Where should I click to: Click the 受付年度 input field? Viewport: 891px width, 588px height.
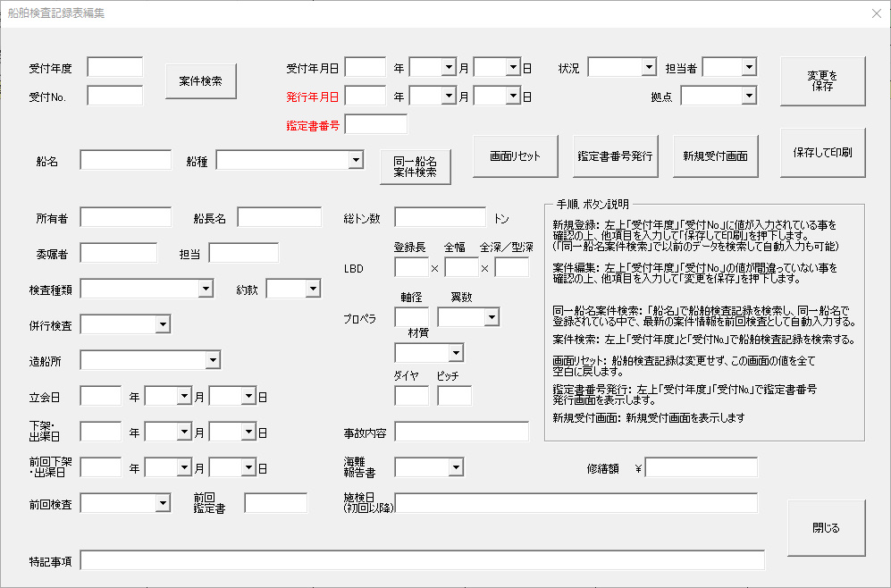click(x=114, y=67)
